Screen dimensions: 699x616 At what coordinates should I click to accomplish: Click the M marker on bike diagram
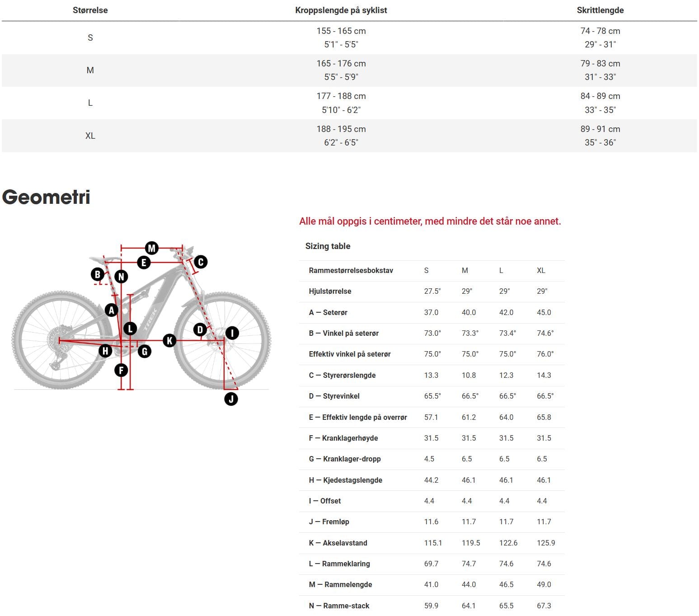point(152,248)
